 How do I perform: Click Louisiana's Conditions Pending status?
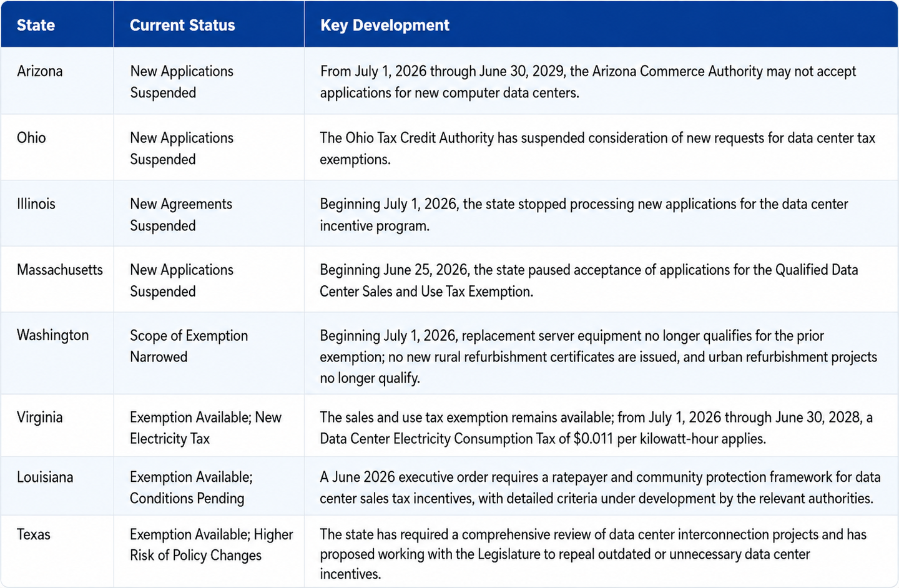(191, 488)
